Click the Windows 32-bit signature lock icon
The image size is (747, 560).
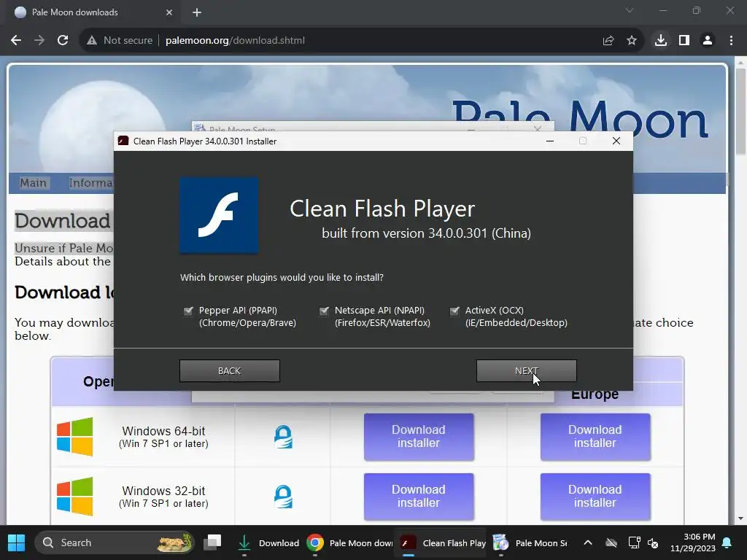click(x=283, y=496)
